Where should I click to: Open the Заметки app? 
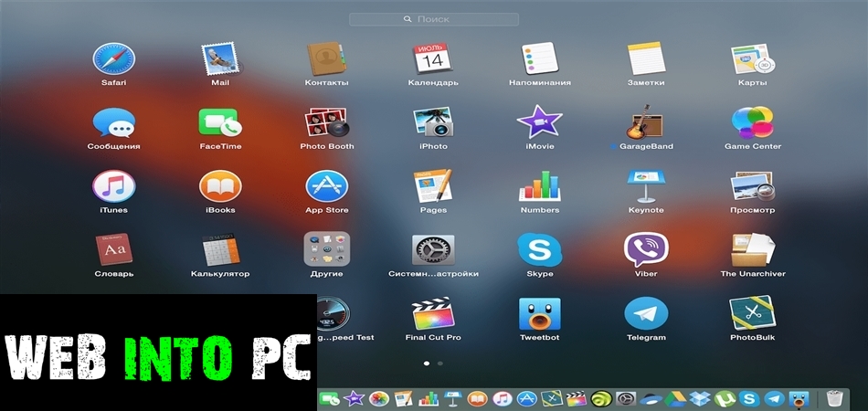(x=646, y=58)
